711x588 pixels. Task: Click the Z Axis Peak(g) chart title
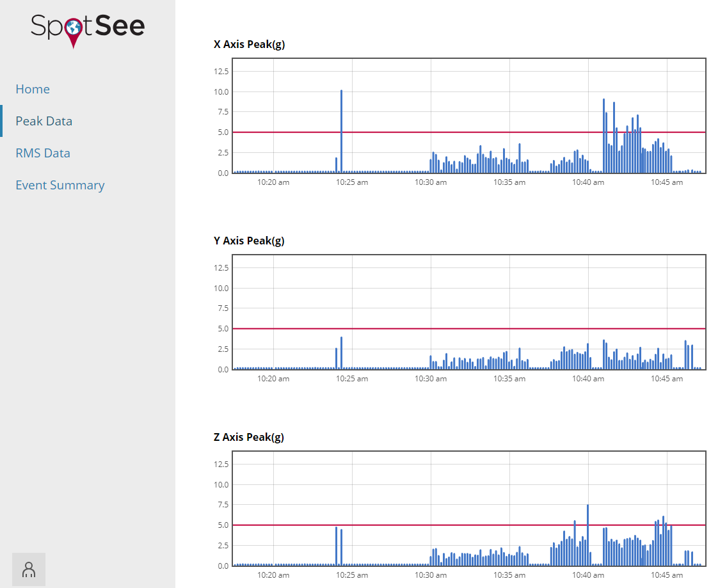click(249, 437)
